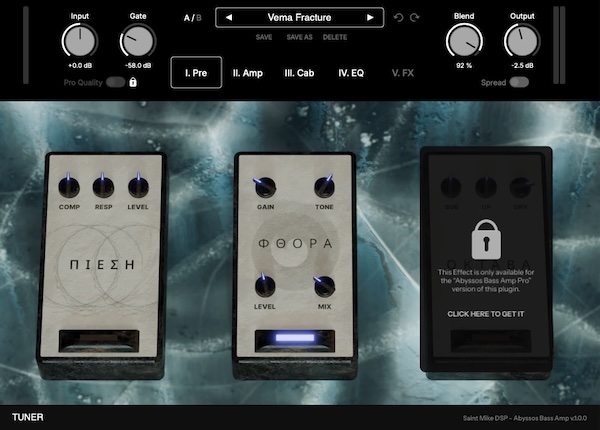Viewport: 600px width, 430px height.
Task: Load the next preset with the right arrow
Action: 370,18
